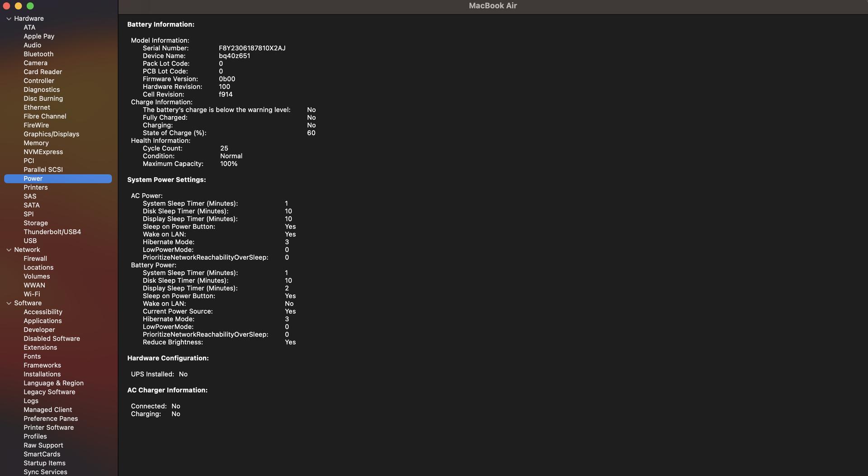Click the MacBook Air window title

(493, 6)
